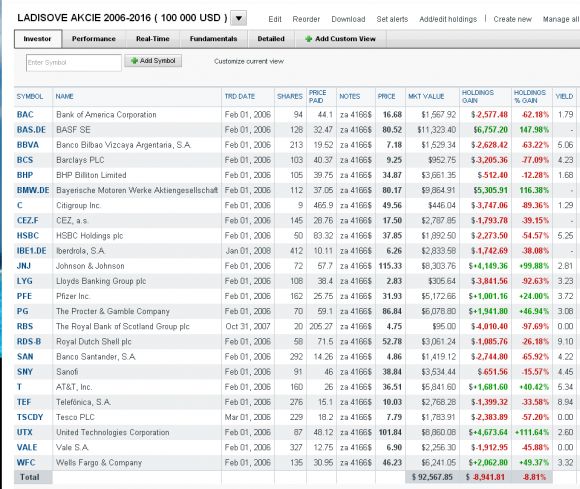
Task: Open the PFE symbol link
Action: click(24, 297)
